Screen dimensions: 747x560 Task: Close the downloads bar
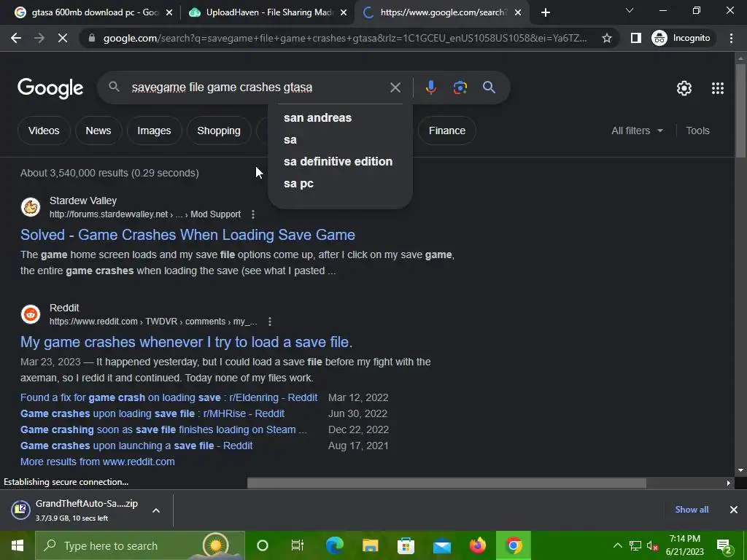click(734, 510)
